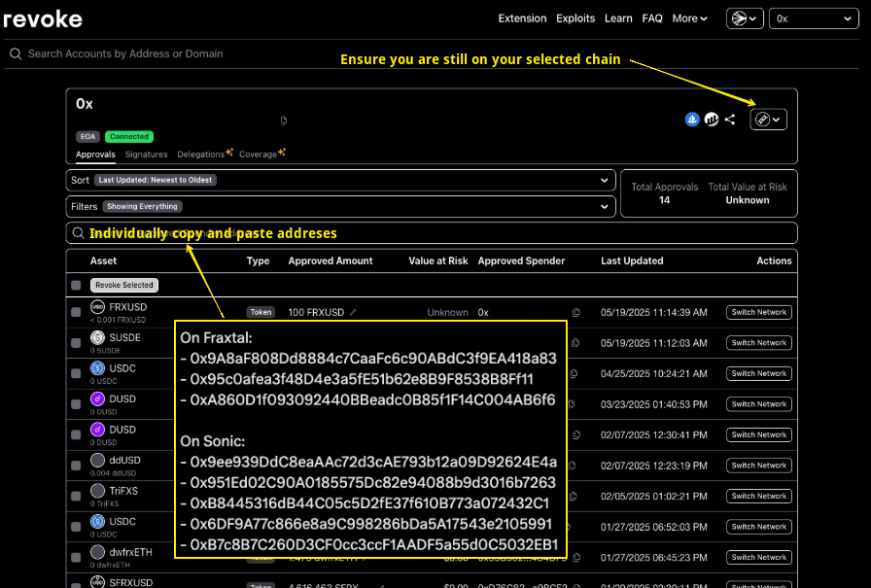Viewport: 871px width, 588px height.
Task: Switch to the Signatures tab
Action: (x=146, y=155)
